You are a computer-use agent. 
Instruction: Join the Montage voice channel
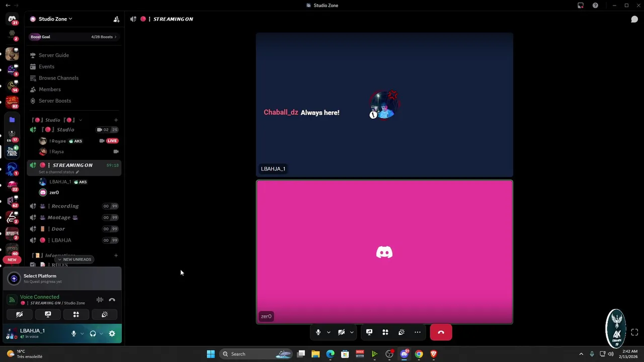(x=73, y=218)
